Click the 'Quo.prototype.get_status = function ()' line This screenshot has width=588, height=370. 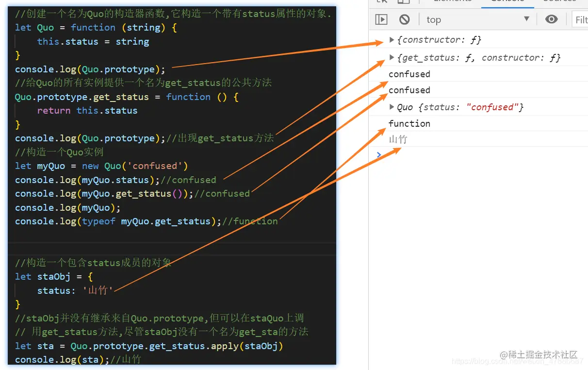127,97
